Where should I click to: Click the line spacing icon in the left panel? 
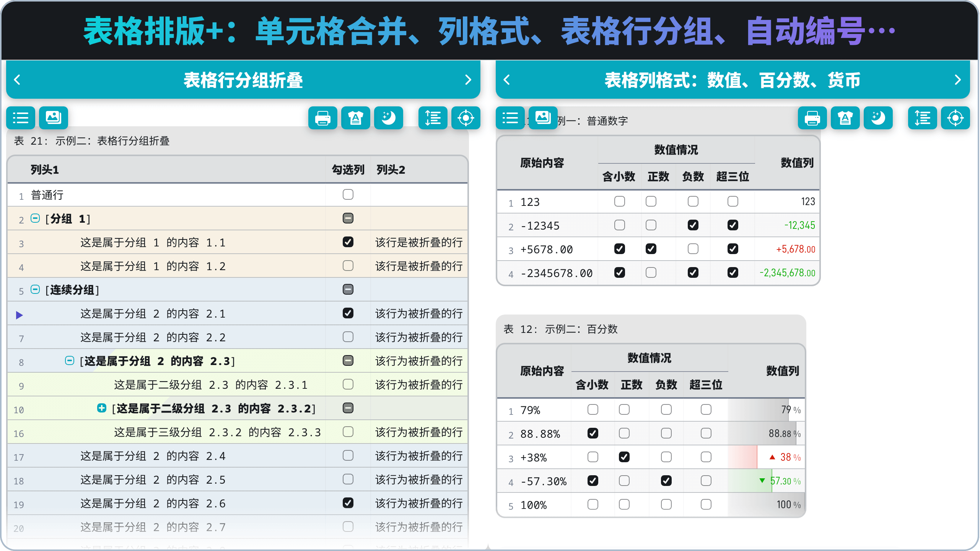(x=433, y=118)
